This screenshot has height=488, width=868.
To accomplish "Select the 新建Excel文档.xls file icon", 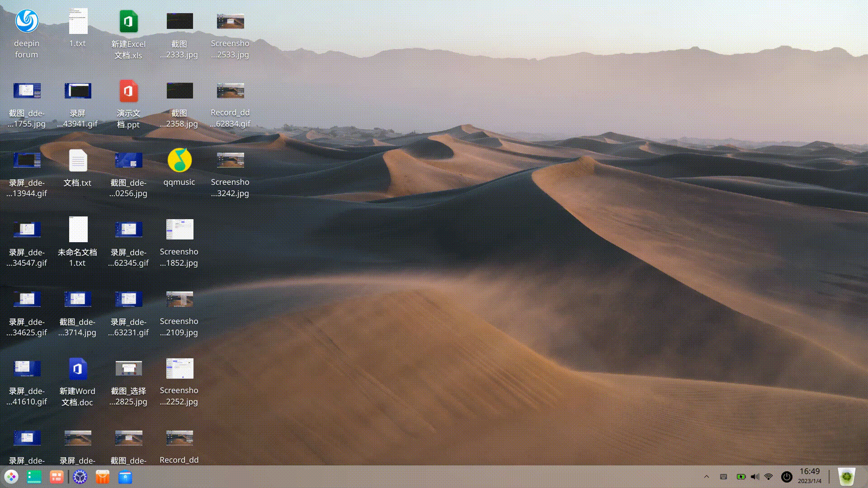I will [x=128, y=21].
